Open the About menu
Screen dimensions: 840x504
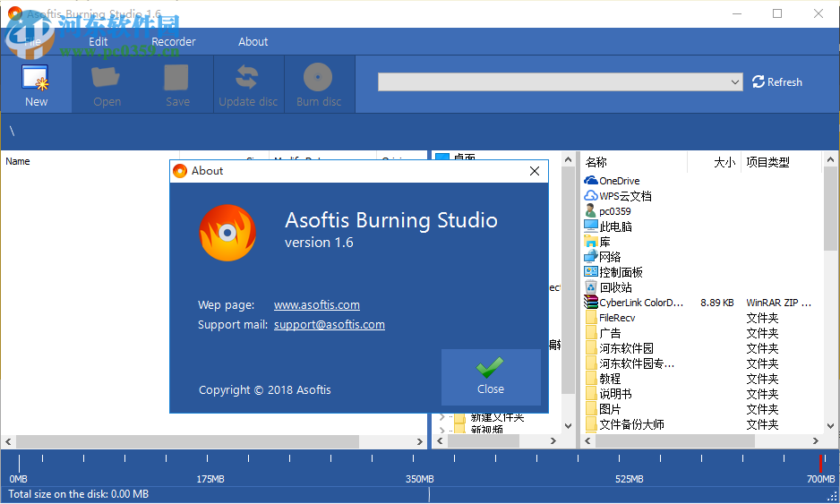click(253, 42)
